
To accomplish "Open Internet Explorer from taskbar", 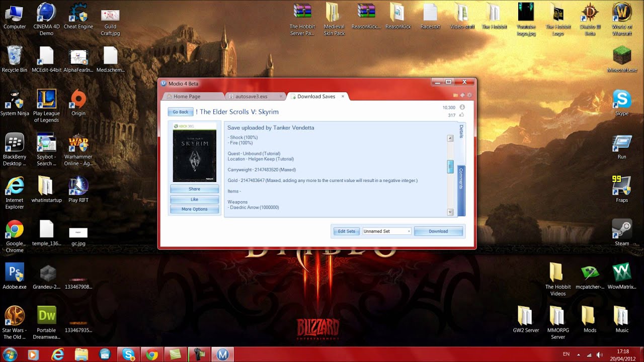I will [x=57, y=354].
